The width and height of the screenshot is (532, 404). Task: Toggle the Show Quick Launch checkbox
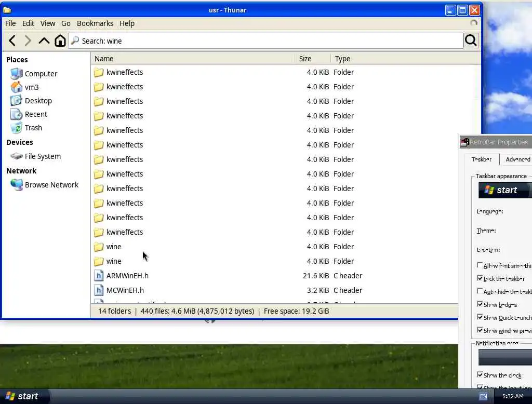[x=480, y=317]
